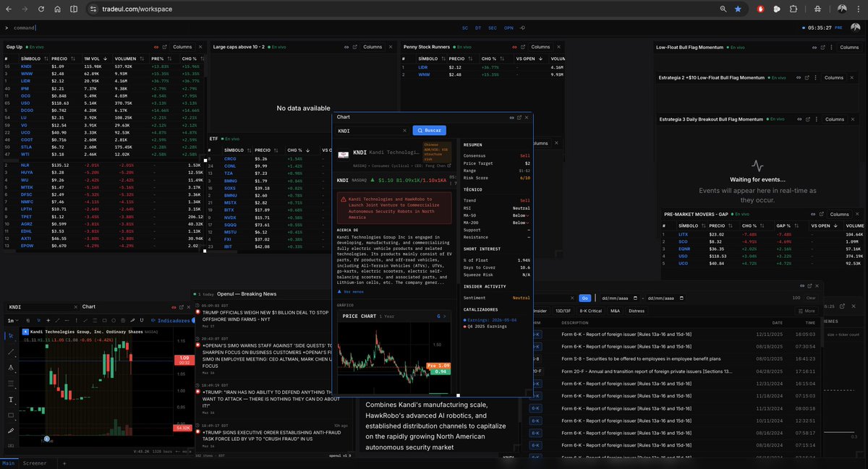Close the Estrategia 2 panel

pyautogui.click(x=852, y=77)
